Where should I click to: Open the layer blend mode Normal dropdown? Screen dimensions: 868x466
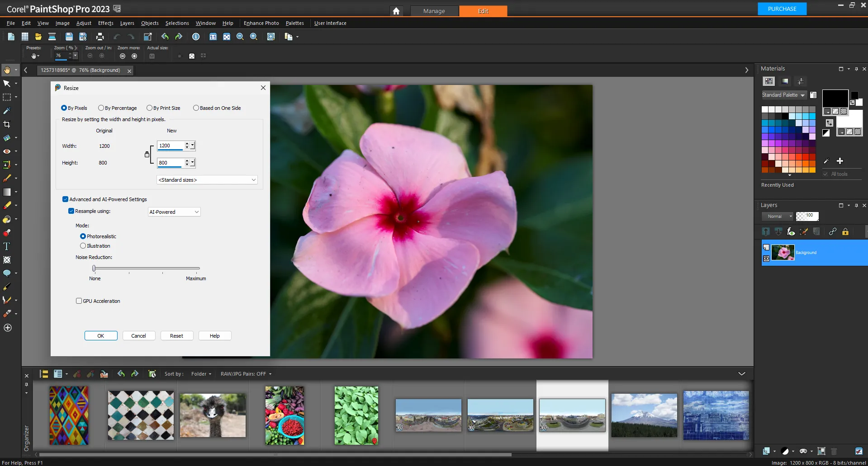[777, 216]
